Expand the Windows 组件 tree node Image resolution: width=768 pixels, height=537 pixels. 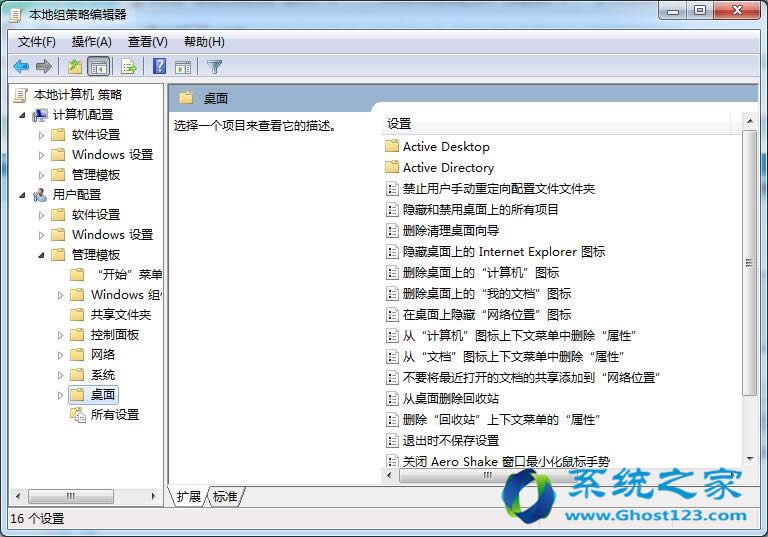click(60, 295)
